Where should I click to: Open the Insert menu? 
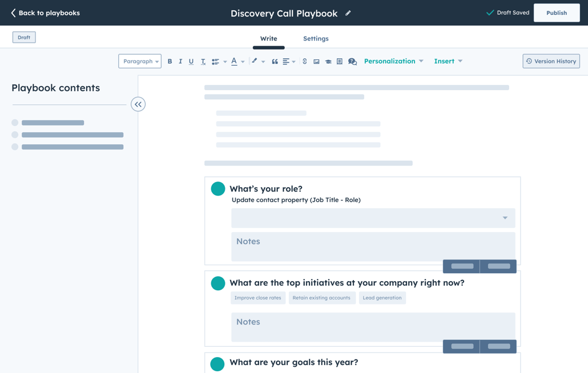pyautogui.click(x=448, y=61)
